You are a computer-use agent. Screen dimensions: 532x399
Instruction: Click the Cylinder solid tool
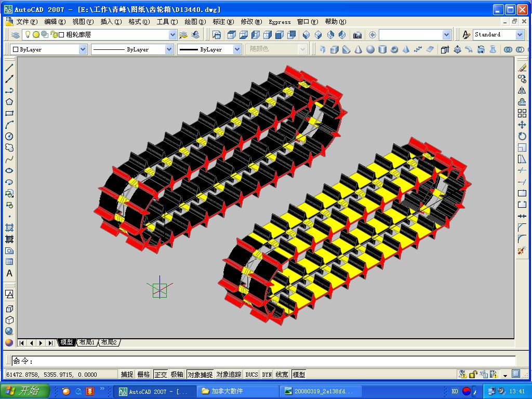point(382,49)
